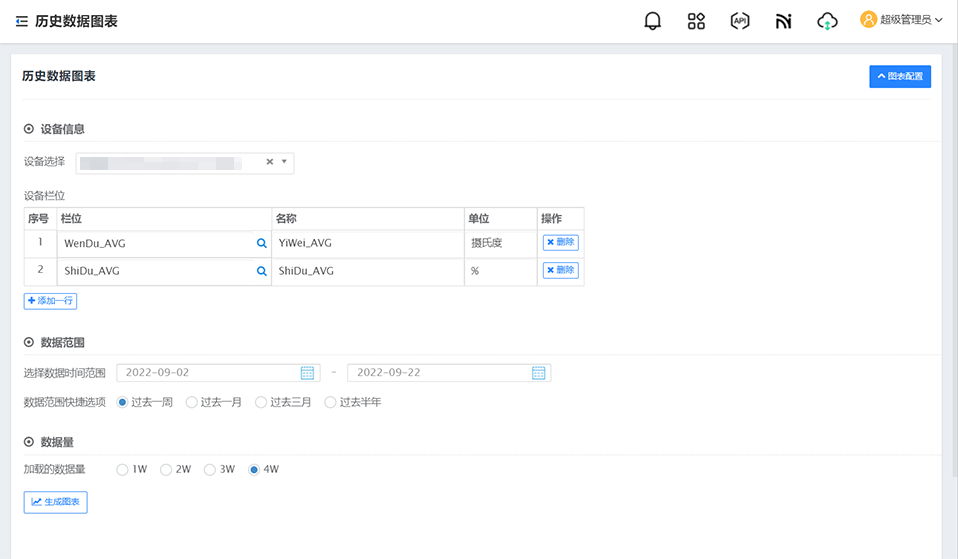Open calendar icon for end date
The height and width of the screenshot is (559, 958).
[538, 373]
